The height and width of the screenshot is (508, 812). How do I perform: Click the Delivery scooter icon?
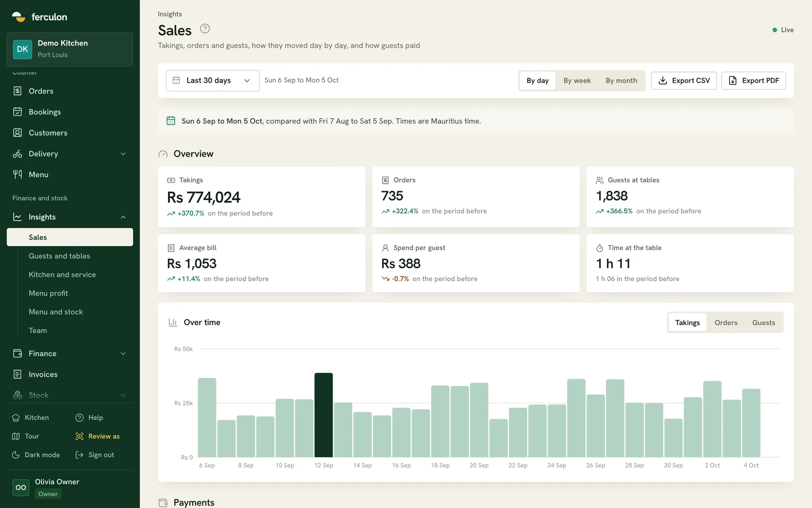pos(17,154)
